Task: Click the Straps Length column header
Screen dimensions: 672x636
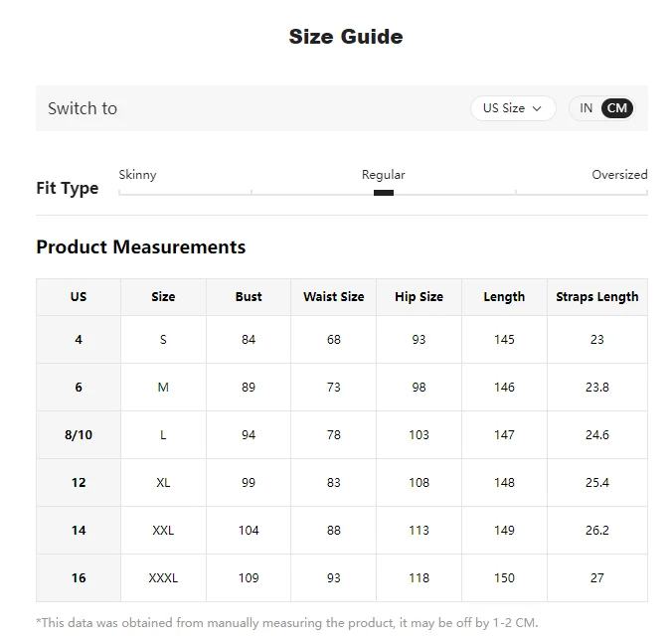Action: point(597,296)
